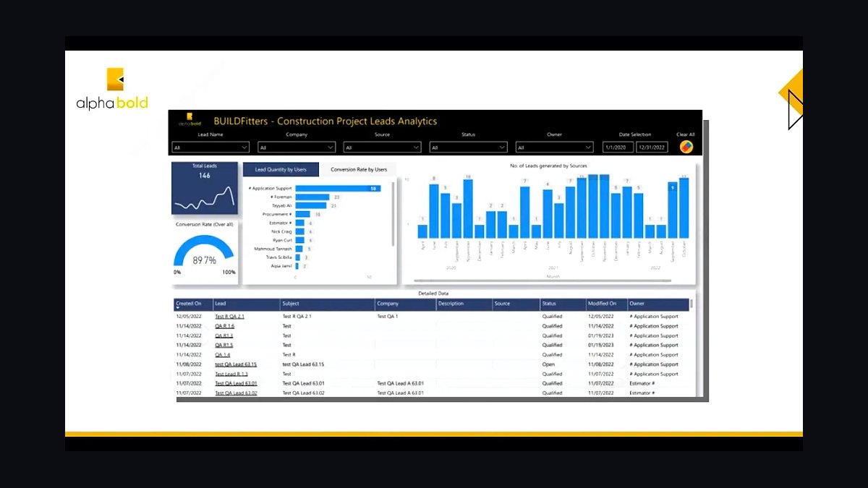868x488 pixels.
Task: Open the QA R1.3 lead link
Action: click(224, 335)
